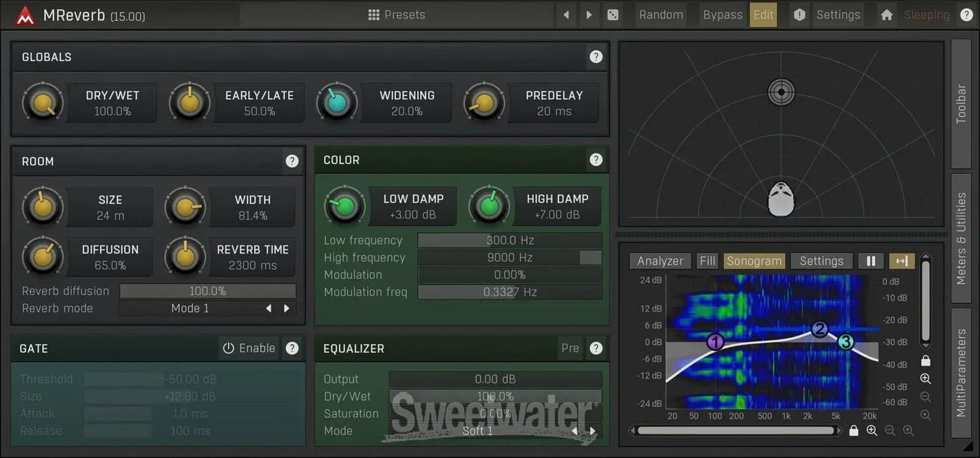Click the Predelay knob
The height and width of the screenshot is (458, 980).
pos(484,103)
